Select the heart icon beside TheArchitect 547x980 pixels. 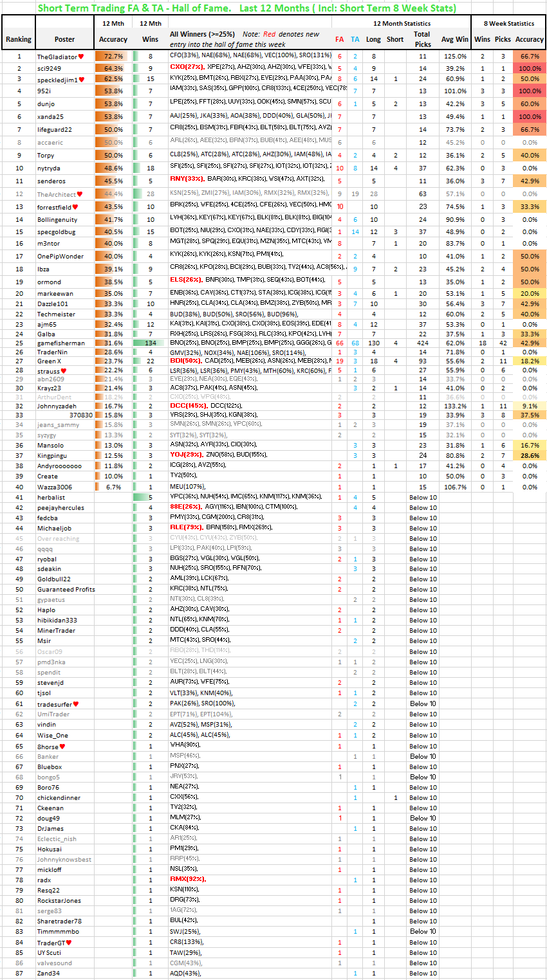tap(80, 194)
